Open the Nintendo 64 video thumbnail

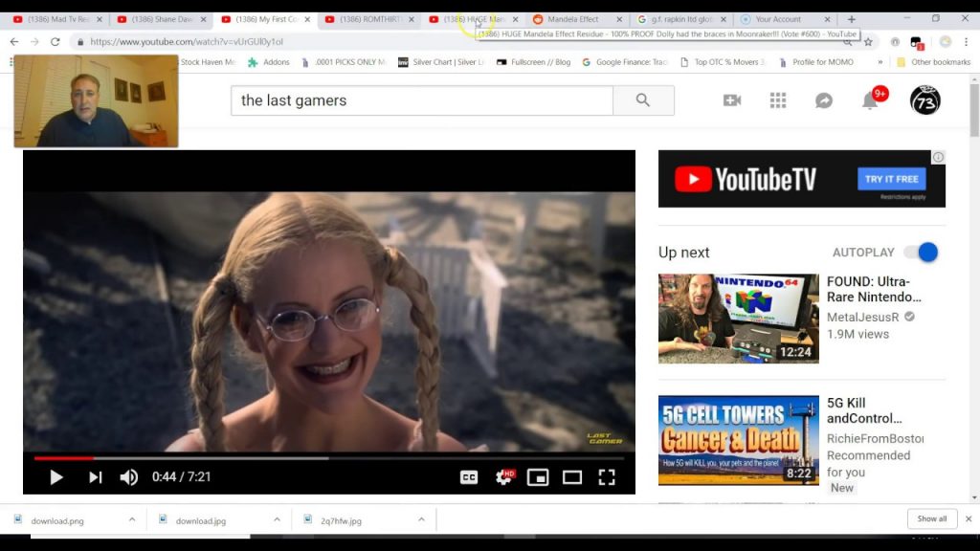[738, 318]
